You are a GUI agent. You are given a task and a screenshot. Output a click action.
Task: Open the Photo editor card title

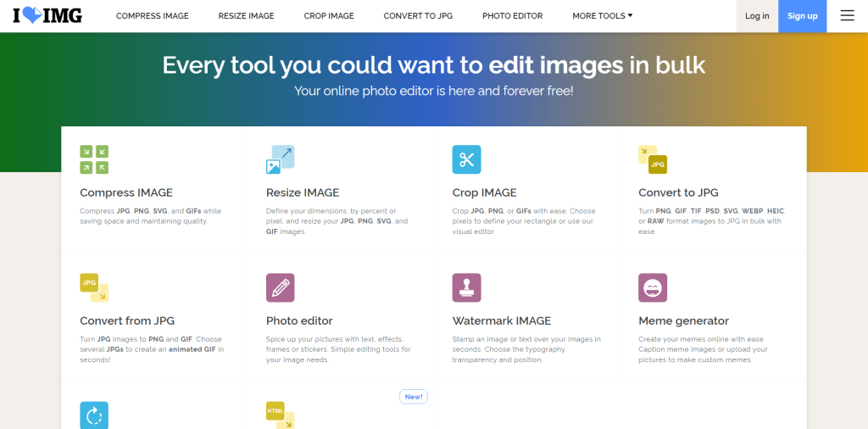pos(299,320)
